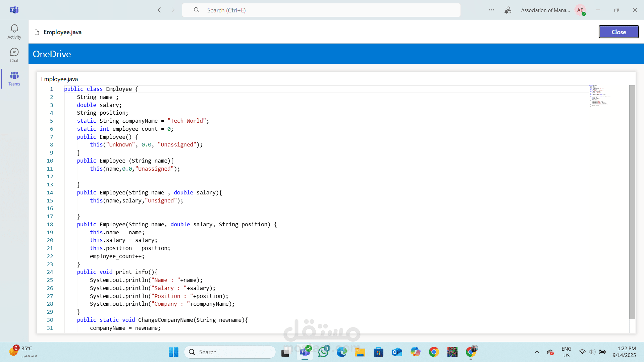The height and width of the screenshot is (362, 644).
Task: Open the Chat section
Action: [x=14, y=55]
